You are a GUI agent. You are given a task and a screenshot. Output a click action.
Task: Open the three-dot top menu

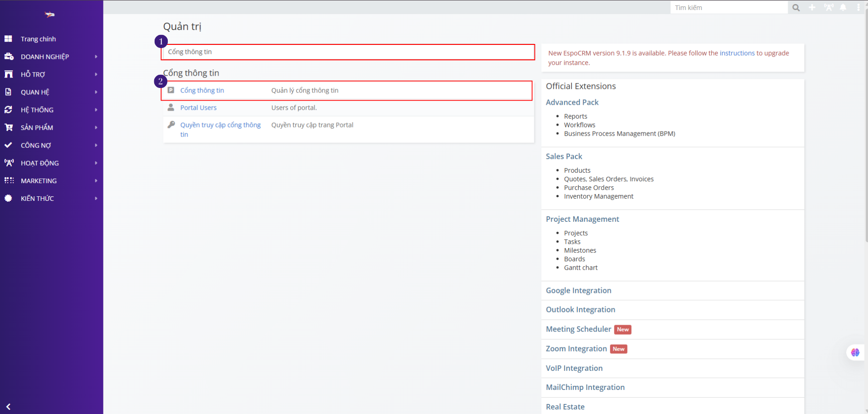click(x=858, y=8)
